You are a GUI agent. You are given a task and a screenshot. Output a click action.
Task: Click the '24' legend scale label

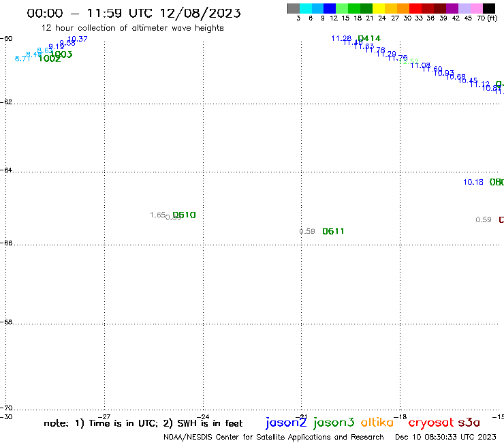click(x=382, y=18)
